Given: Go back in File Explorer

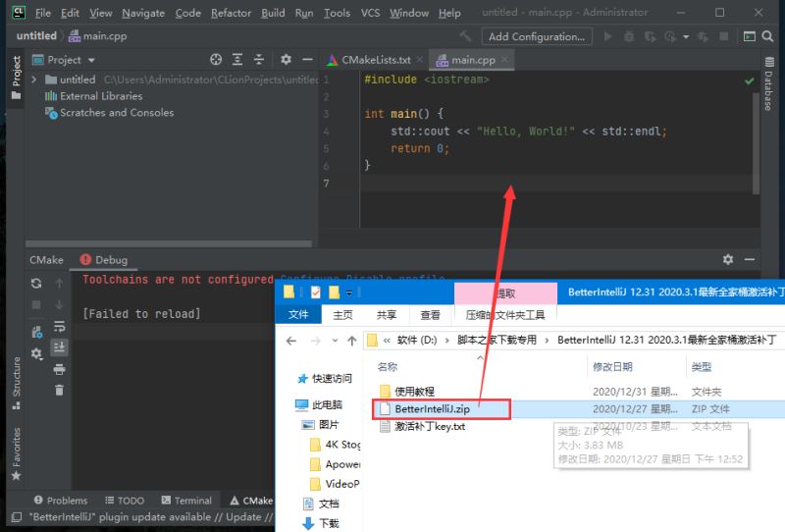Looking at the screenshot, I should 290,341.
